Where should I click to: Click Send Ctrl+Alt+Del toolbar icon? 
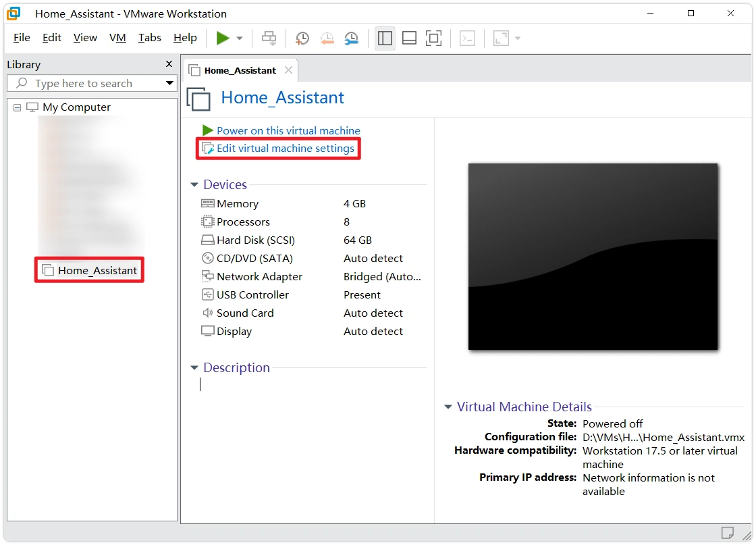tap(269, 38)
